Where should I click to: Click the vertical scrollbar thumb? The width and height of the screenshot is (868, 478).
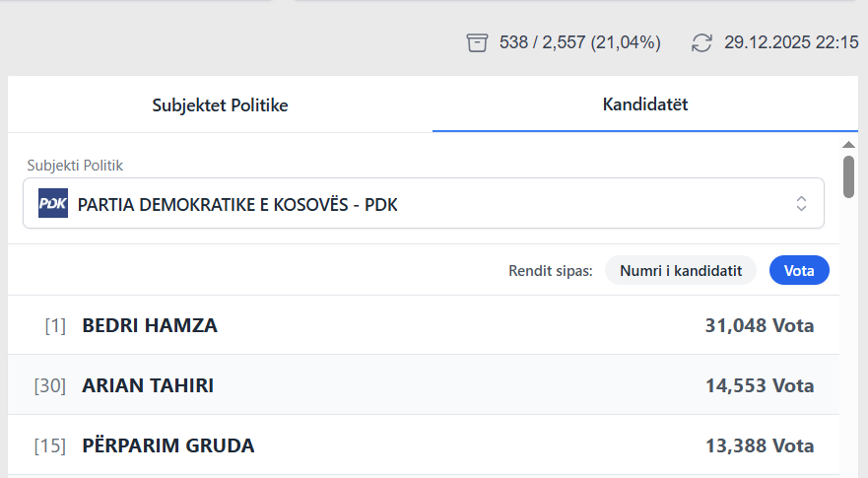click(848, 177)
